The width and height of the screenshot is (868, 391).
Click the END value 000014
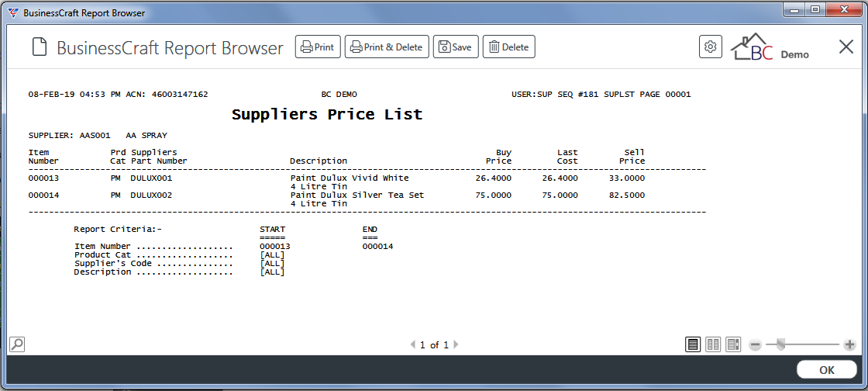coord(377,247)
